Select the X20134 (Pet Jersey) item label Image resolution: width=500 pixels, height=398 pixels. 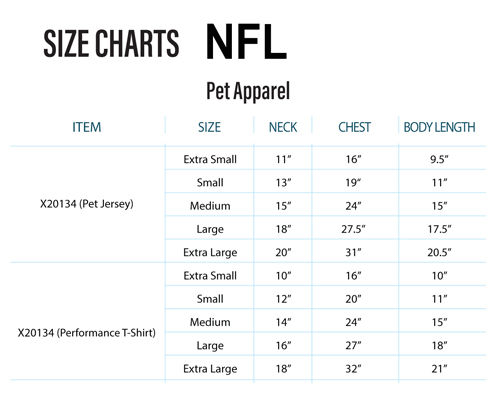coord(87,204)
